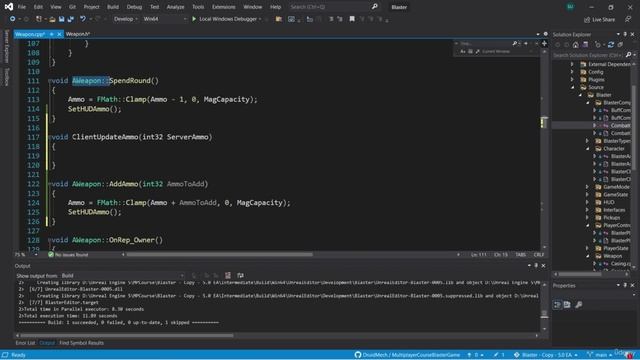Viewport: 640px width, 360px height.
Task: Click the CRLF line ending indicator
Action: [539, 255]
